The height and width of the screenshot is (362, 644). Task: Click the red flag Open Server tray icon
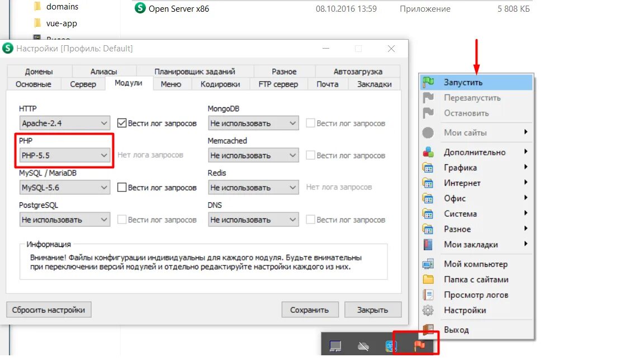419,346
